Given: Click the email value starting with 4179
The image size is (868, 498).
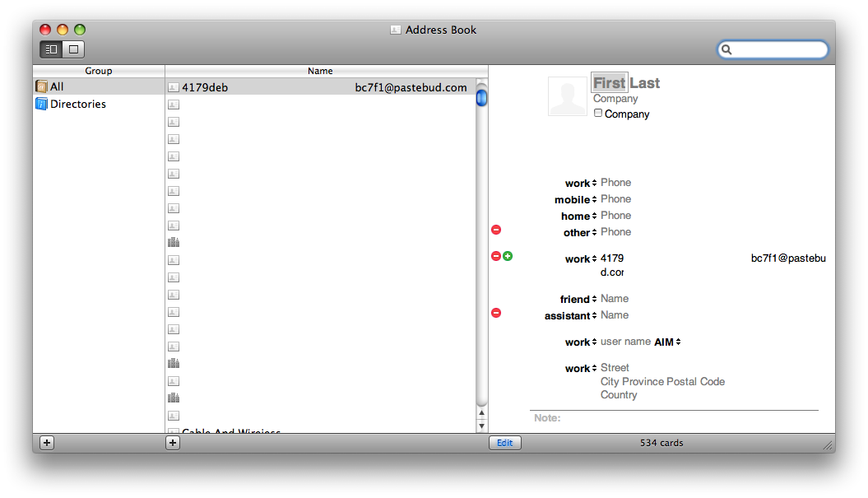Looking at the screenshot, I should click(713, 265).
